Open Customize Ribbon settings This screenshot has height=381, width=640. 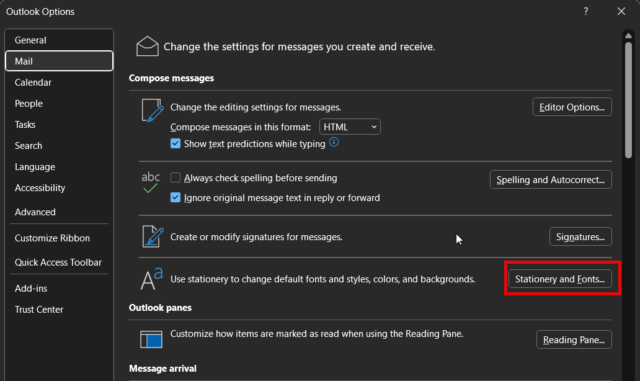click(59, 238)
